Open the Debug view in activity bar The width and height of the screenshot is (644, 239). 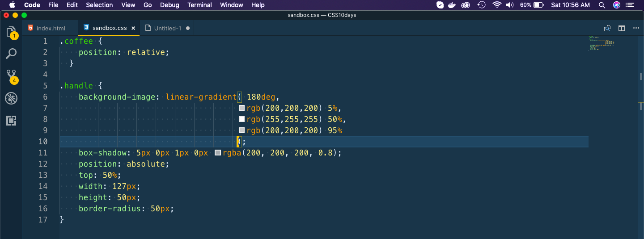click(11, 98)
